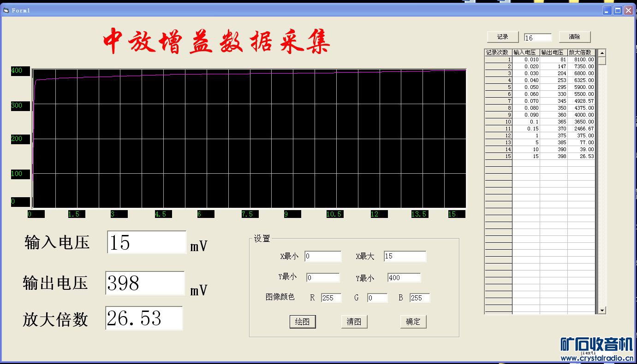Click the 清图 clear-graph button

(x=354, y=322)
